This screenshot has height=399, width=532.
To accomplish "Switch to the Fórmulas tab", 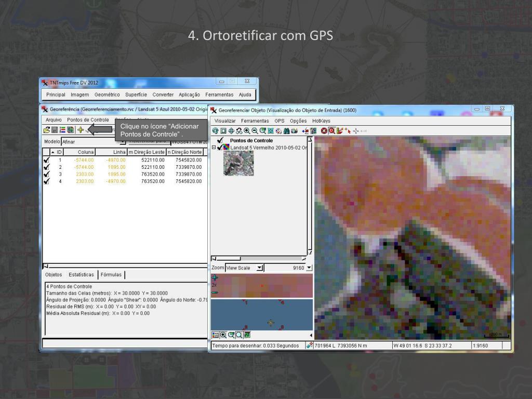I will [111, 274].
